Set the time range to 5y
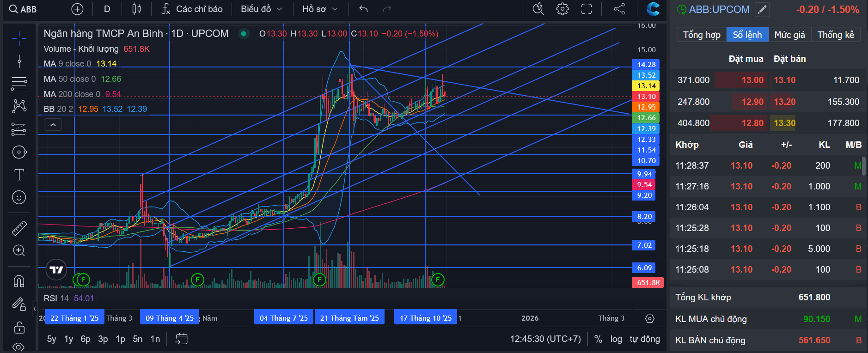This screenshot has height=353, width=868. 52,339
